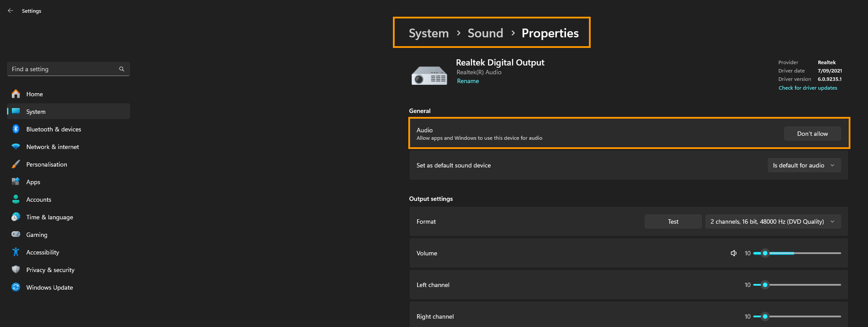Image resolution: width=868 pixels, height=327 pixels.
Task: Open Windows Update page
Action: point(69,287)
